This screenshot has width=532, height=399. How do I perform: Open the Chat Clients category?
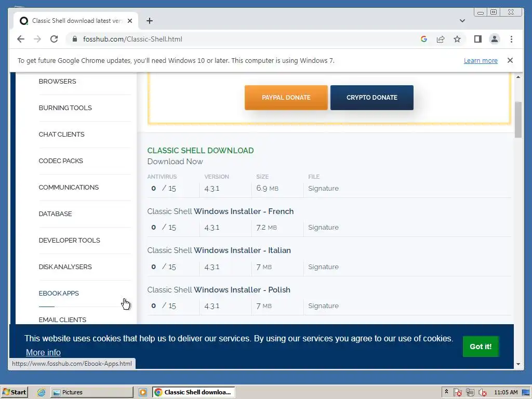pyautogui.click(x=61, y=135)
